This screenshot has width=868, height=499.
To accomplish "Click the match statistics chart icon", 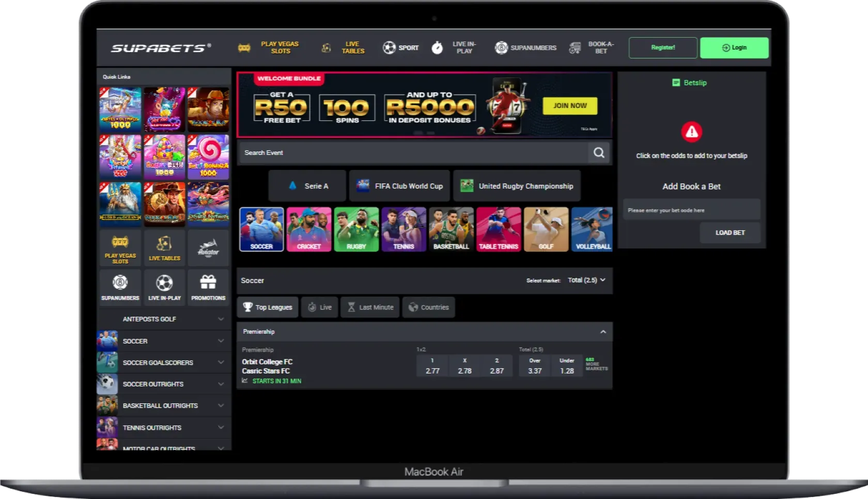I will 245,381.
